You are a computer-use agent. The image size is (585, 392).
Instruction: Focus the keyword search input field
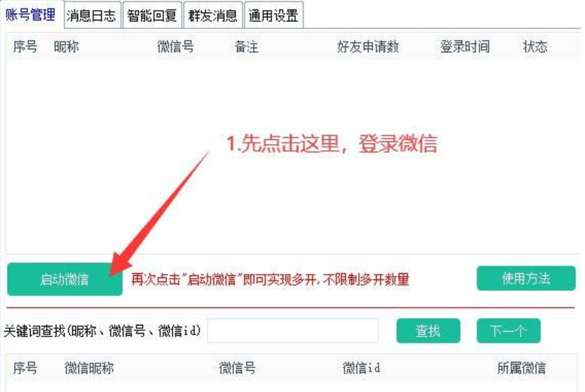pyautogui.click(x=293, y=331)
